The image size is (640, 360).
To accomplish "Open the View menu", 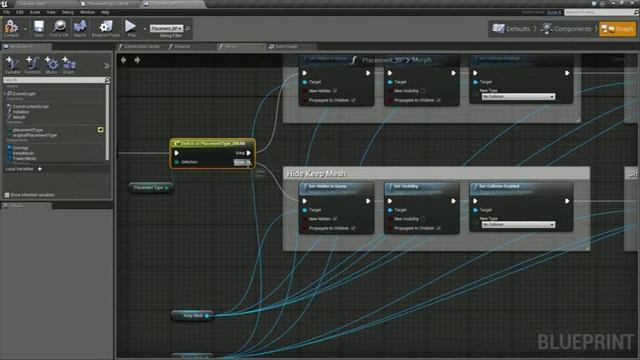I will [51, 12].
